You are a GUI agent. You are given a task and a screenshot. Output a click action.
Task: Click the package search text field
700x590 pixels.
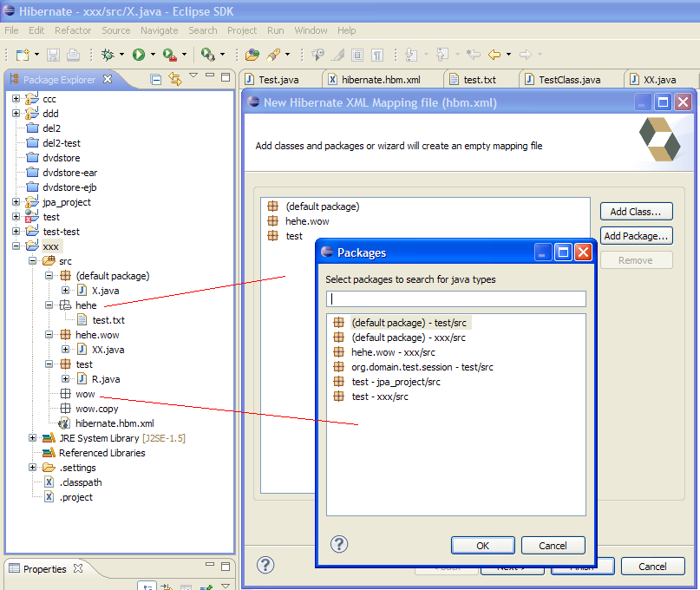pos(455,298)
